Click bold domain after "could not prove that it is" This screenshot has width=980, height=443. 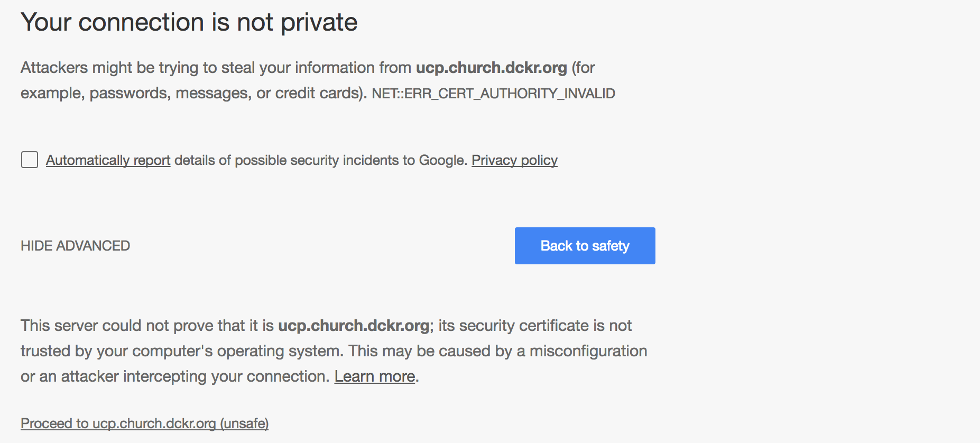(x=353, y=326)
